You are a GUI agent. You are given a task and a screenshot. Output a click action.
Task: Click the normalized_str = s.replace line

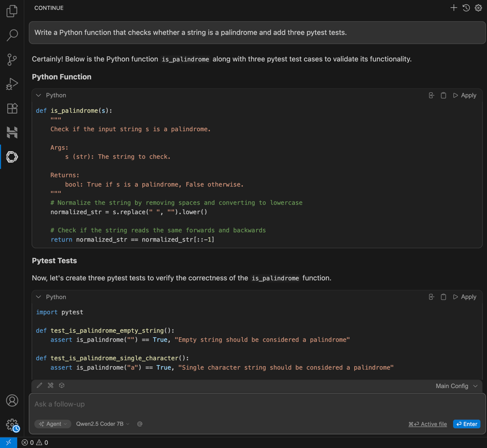(x=128, y=212)
